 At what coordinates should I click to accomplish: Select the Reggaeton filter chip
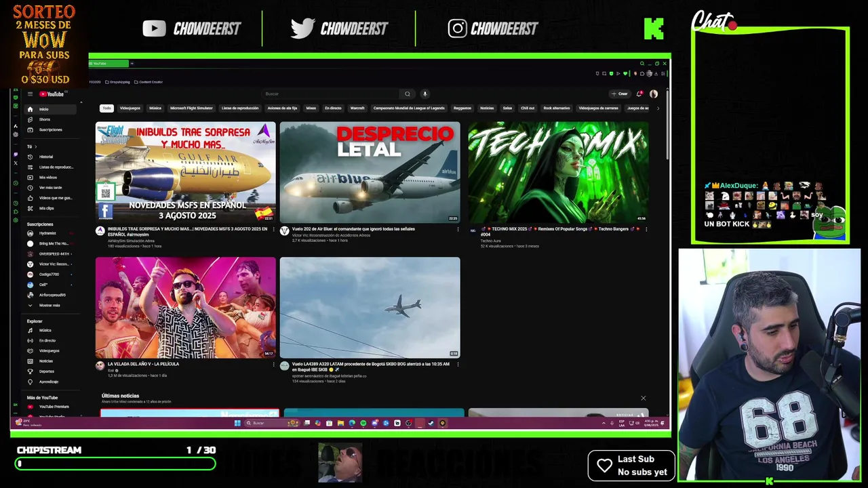(x=462, y=108)
